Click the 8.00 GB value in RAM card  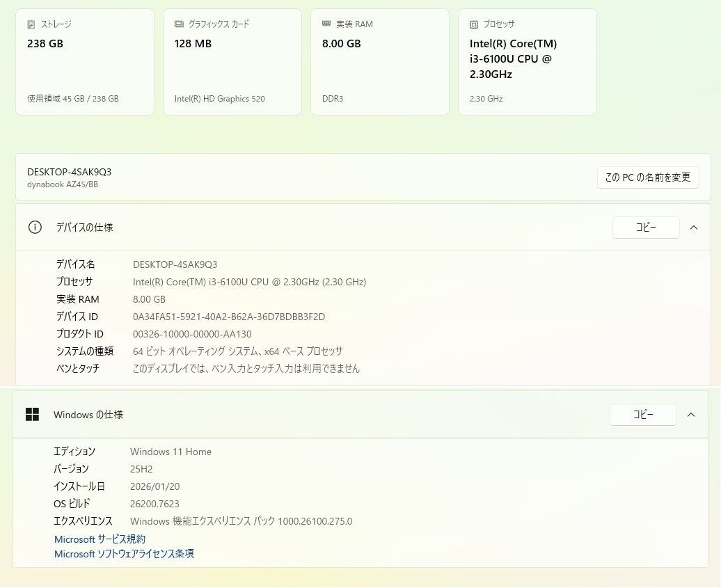341,44
